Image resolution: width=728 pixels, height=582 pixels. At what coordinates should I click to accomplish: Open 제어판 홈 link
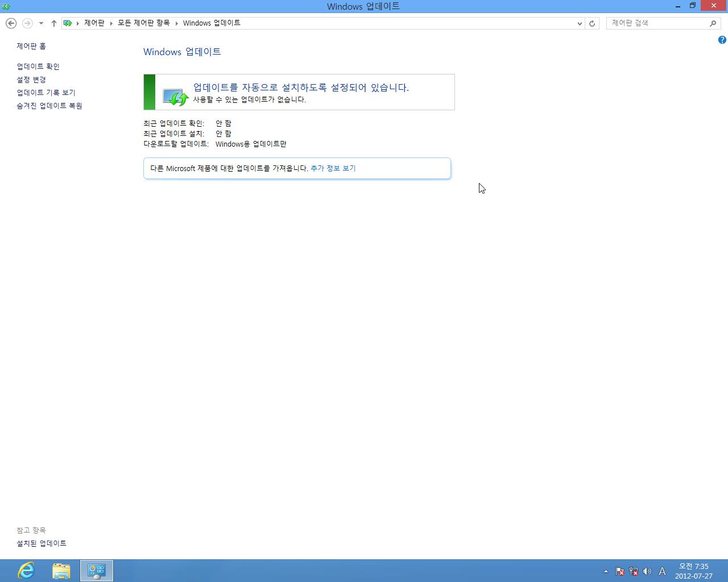click(31, 46)
